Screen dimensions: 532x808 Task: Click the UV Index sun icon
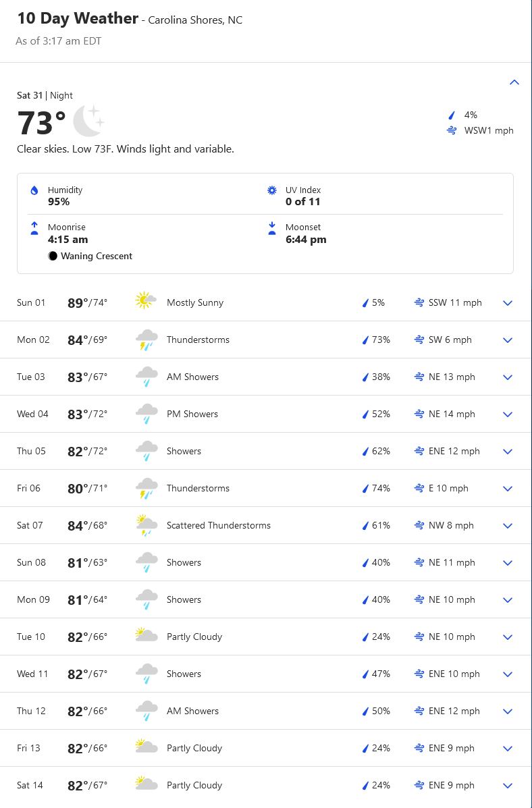point(272,191)
